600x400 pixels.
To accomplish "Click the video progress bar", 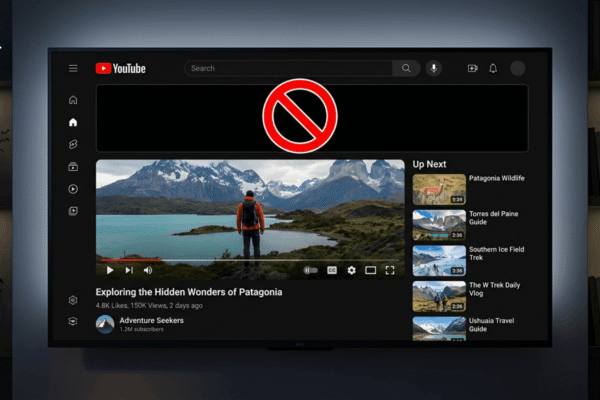I will (250, 260).
